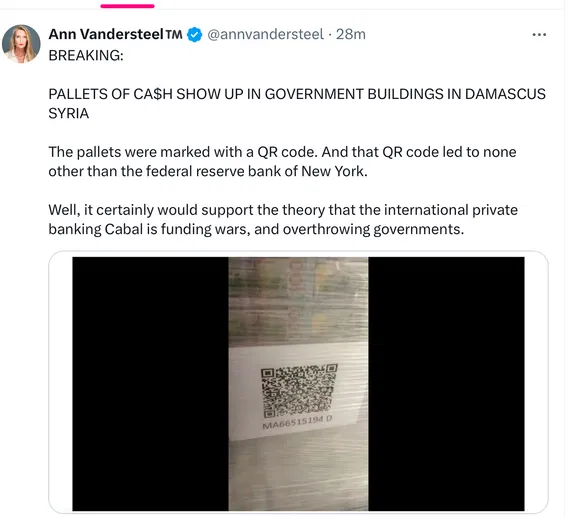Click the federal reserve bank sentence
This screenshot has height=517, width=568.
coord(282,162)
